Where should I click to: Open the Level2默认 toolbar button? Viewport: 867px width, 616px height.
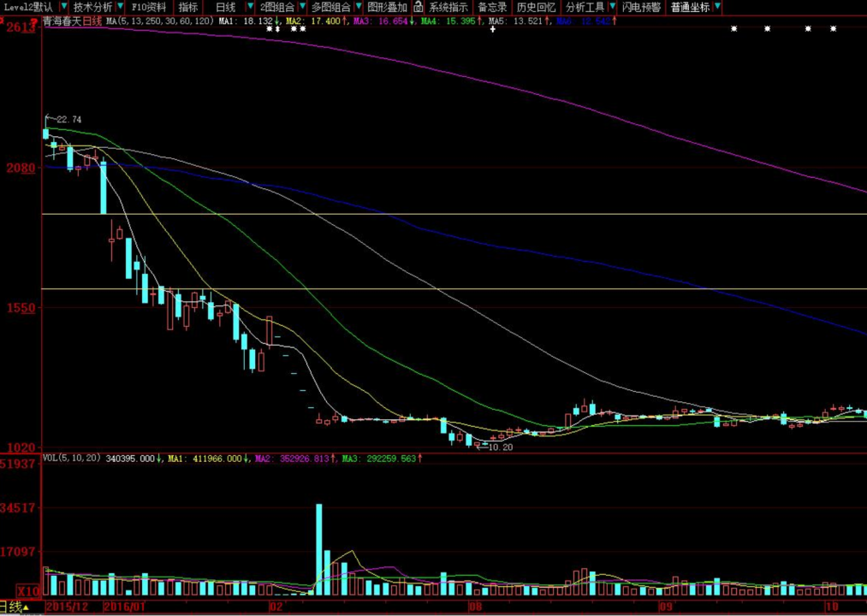point(28,7)
